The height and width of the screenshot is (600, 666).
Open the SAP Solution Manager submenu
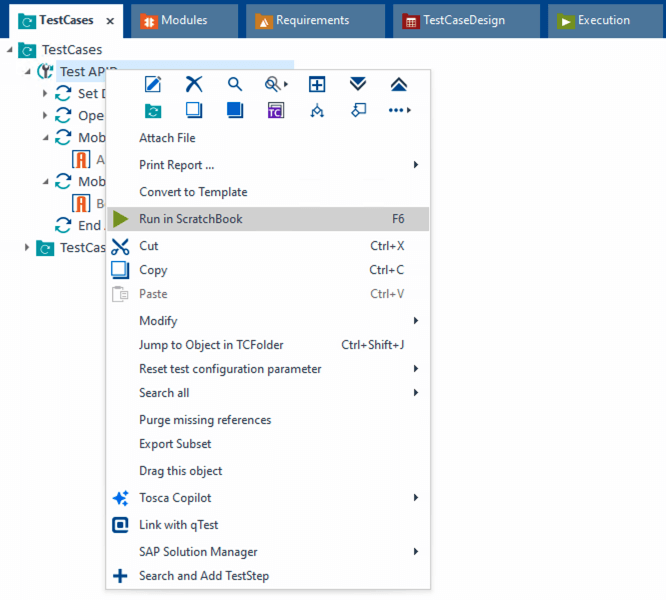pyautogui.click(x=268, y=552)
